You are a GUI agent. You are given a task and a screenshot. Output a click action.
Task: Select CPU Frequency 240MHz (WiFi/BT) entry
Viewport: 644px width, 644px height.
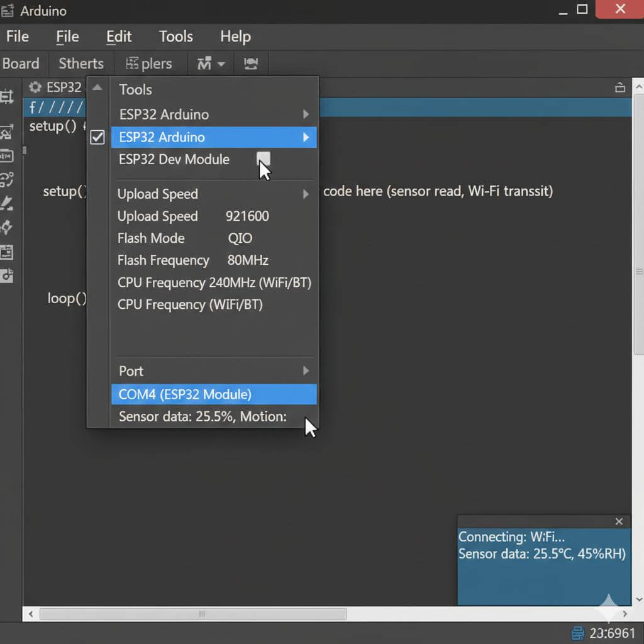pyautogui.click(x=214, y=282)
